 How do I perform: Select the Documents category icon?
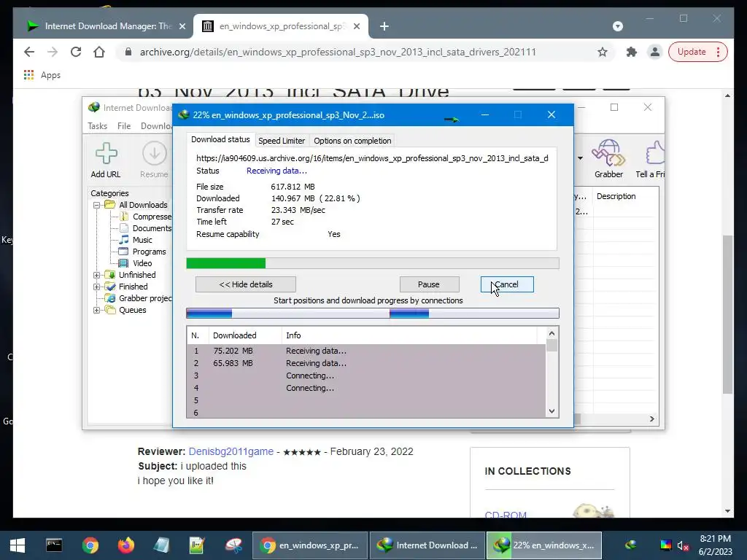124,228
